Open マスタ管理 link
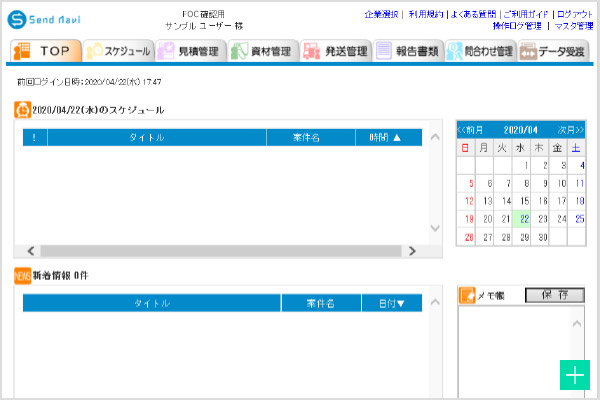 574,26
